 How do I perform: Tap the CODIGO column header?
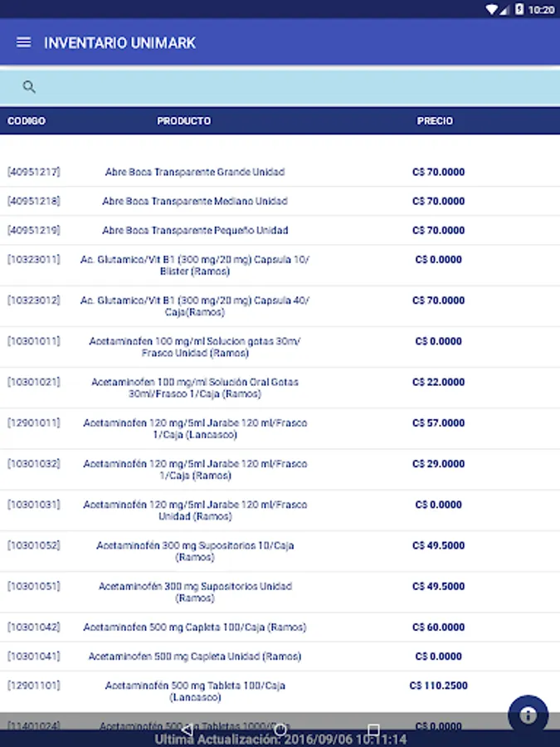point(27,121)
